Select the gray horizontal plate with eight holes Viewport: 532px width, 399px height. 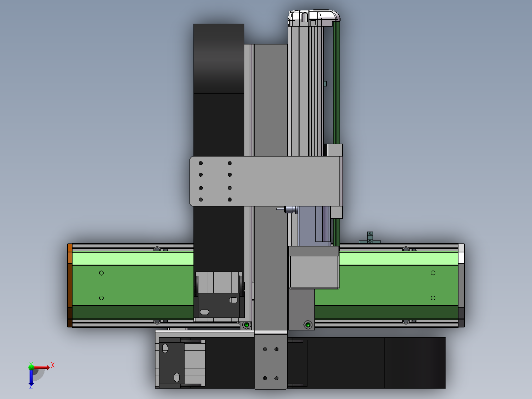tap(265, 181)
